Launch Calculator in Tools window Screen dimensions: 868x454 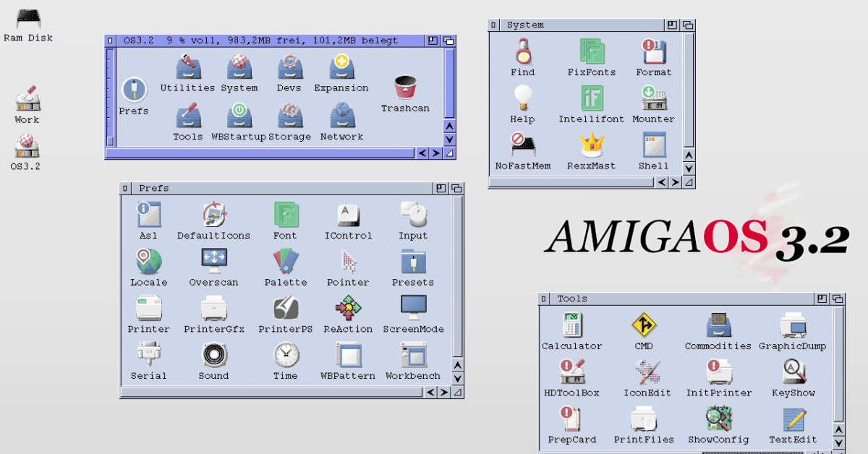click(x=572, y=325)
